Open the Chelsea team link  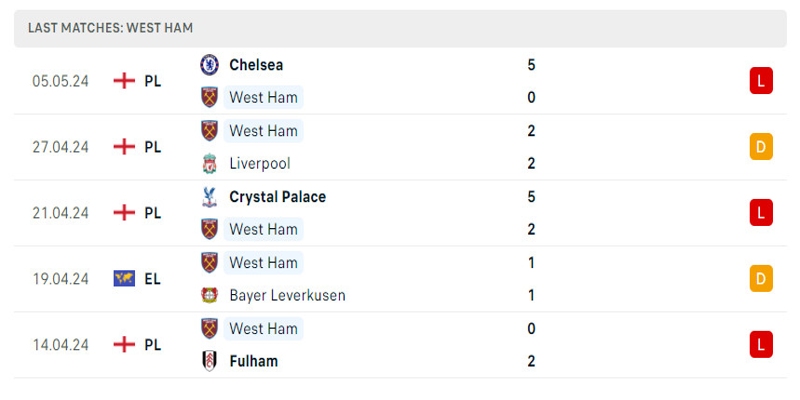tap(256, 65)
